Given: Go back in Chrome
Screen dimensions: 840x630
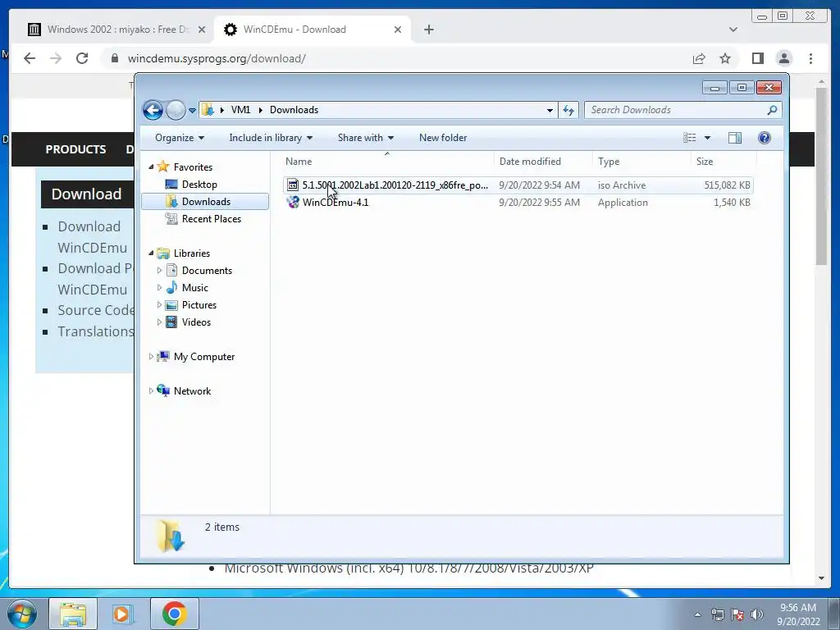Looking at the screenshot, I should (x=30, y=58).
